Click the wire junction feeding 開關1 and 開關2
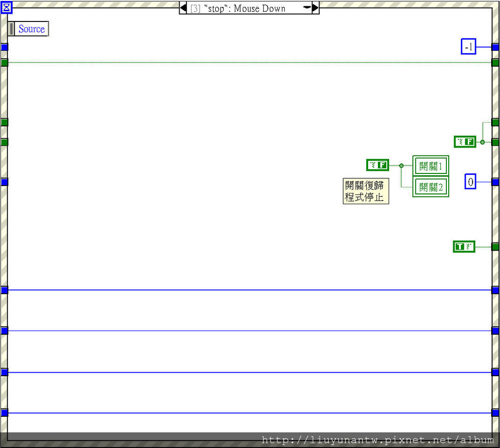500x448 pixels. (x=401, y=166)
